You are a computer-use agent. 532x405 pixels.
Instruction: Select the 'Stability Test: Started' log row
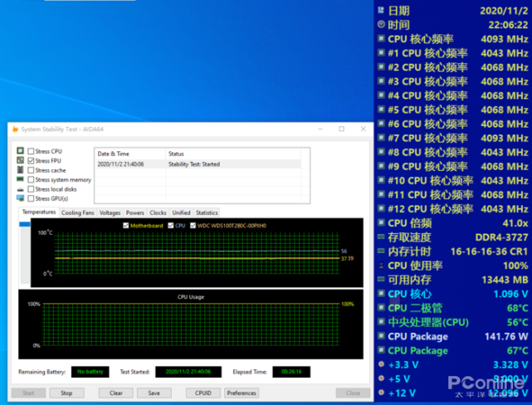tap(198, 164)
